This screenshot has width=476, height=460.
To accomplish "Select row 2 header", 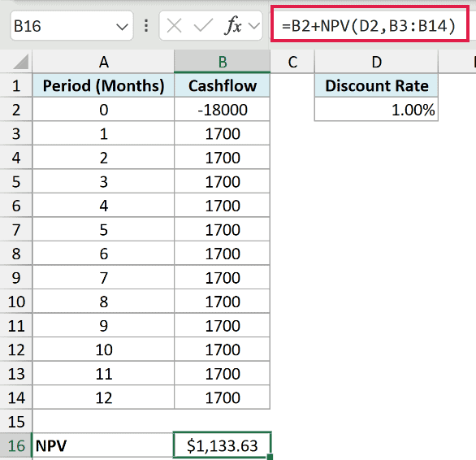I will 15,110.
